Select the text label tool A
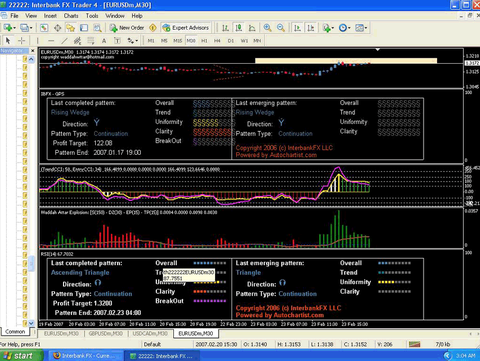 pos(104,41)
